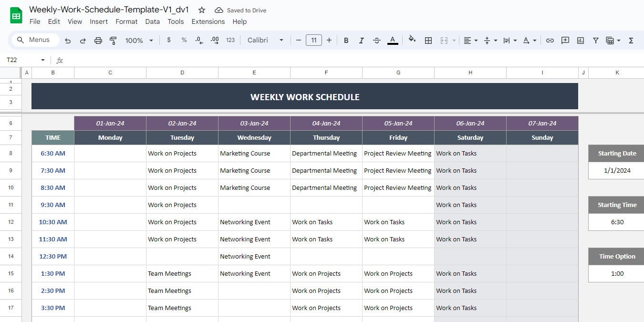This screenshot has height=322, width=644.
Task: Open the text color picker
Action: 392,40
